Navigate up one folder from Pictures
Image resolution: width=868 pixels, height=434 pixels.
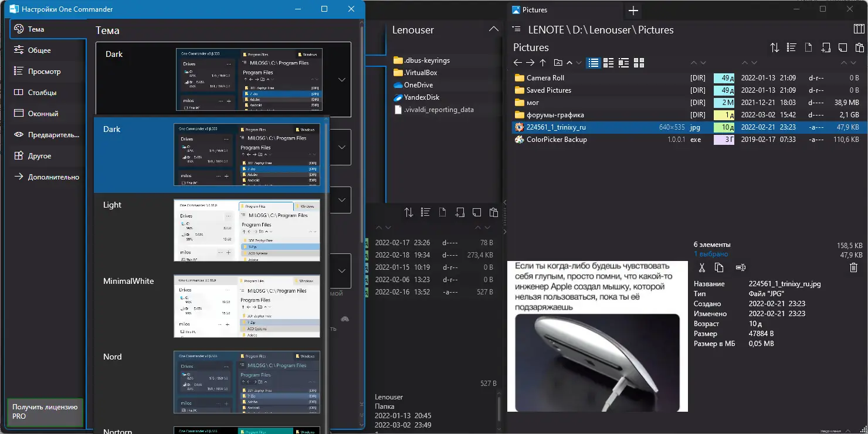(543, 63)
